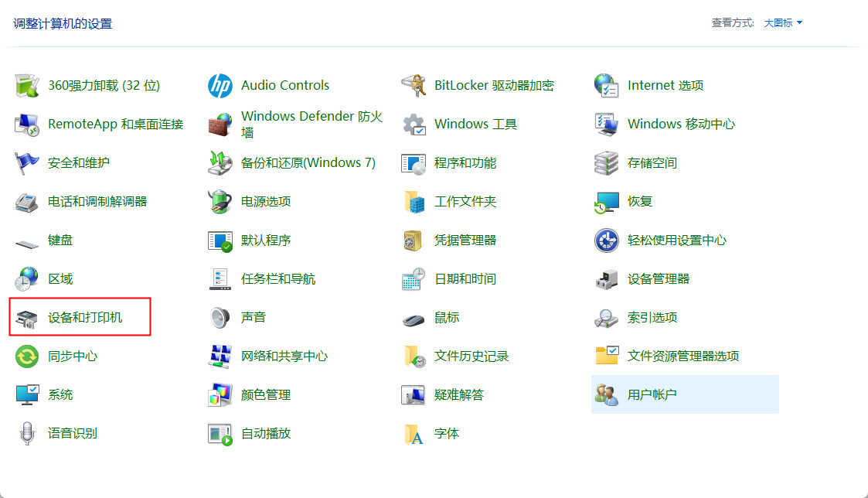
Task: Click the 文件资源管理器选项 folder icon
Action: 606,356
